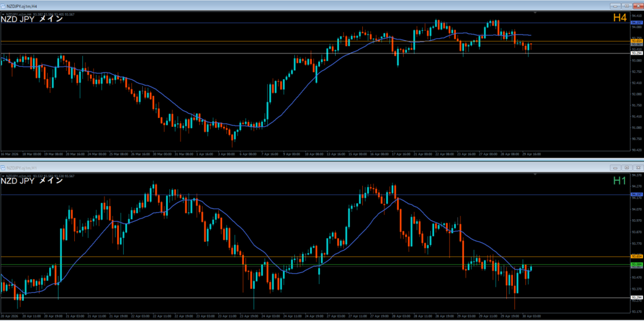644x321 pixels.
Task: Click the chart shift triangle on H1 chart
Action: 535,175
